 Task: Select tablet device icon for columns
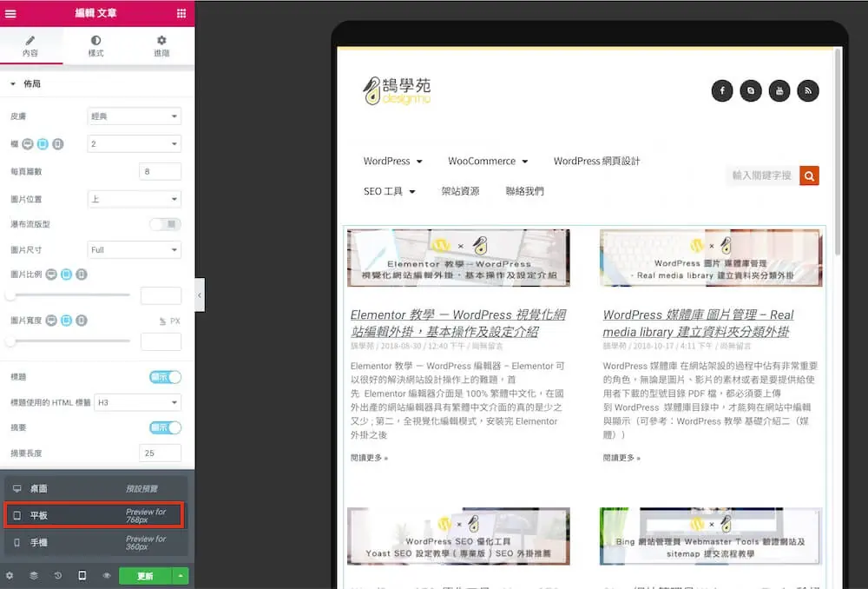coord(43,144)
